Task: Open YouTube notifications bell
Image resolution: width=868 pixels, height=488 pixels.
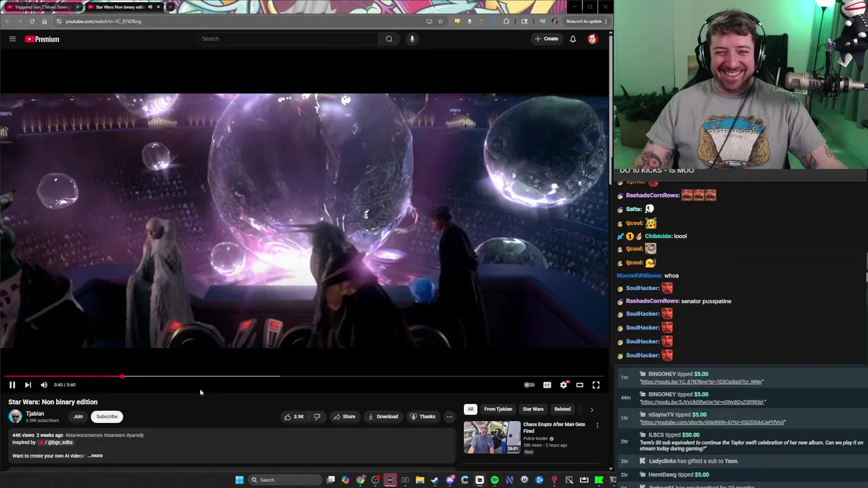Action: pyautogui.click(x=573, y=39)
